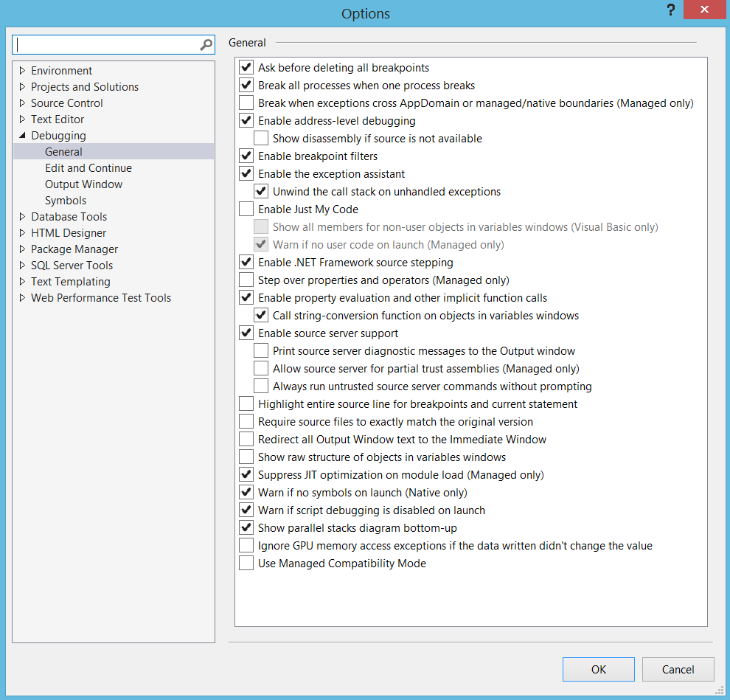The image size is (730, 700).
Task: Check Highlight entire source line option
Action: point(246,404)
